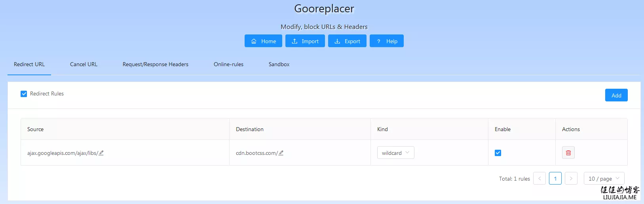Toggle the Redirect Rules checkbox
This screenshot has height=204, width=644.
tap(24, 94)
